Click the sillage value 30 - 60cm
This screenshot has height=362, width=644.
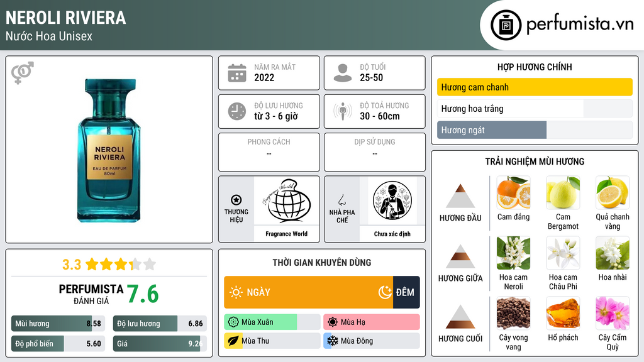[x=380, y=116]
